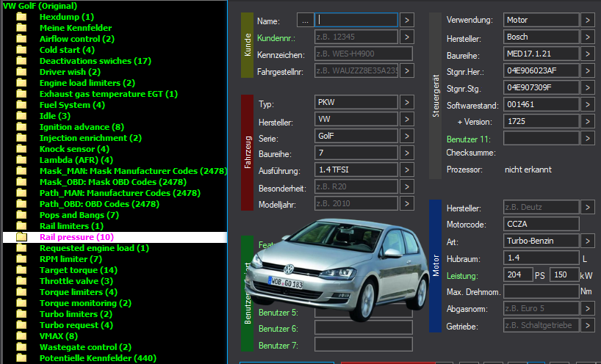Open arrow next to Serie Golf field
The height and width of the screenshot is (364, 601).
coord(407,136)
